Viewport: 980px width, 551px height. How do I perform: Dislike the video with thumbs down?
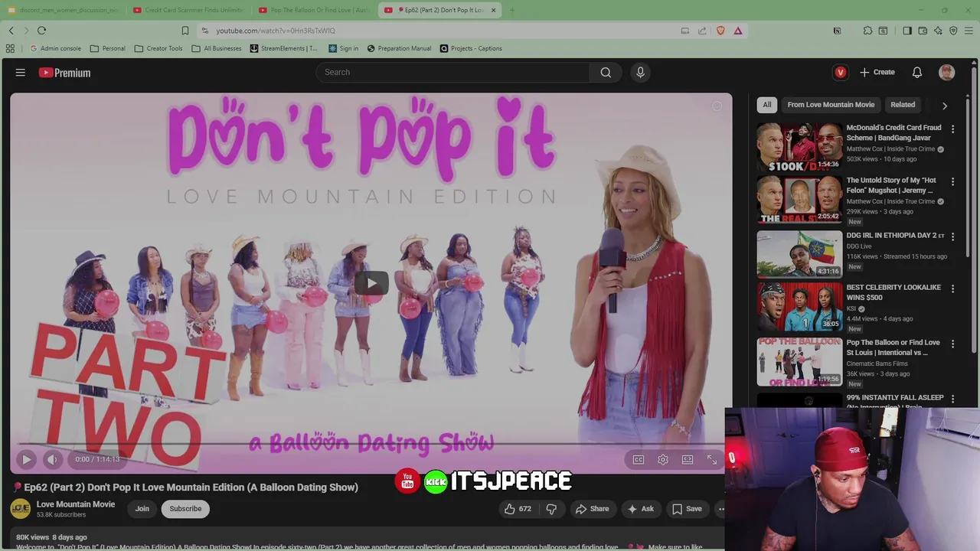tap(551, 508)
